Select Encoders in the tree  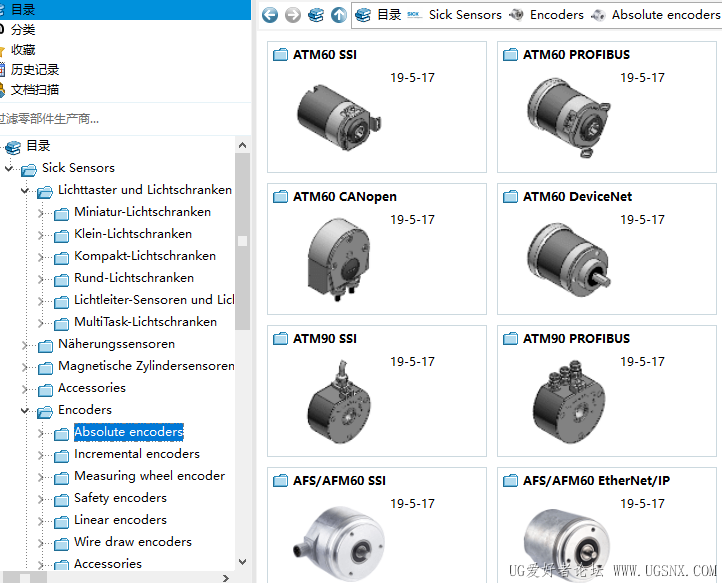point(85,410)
